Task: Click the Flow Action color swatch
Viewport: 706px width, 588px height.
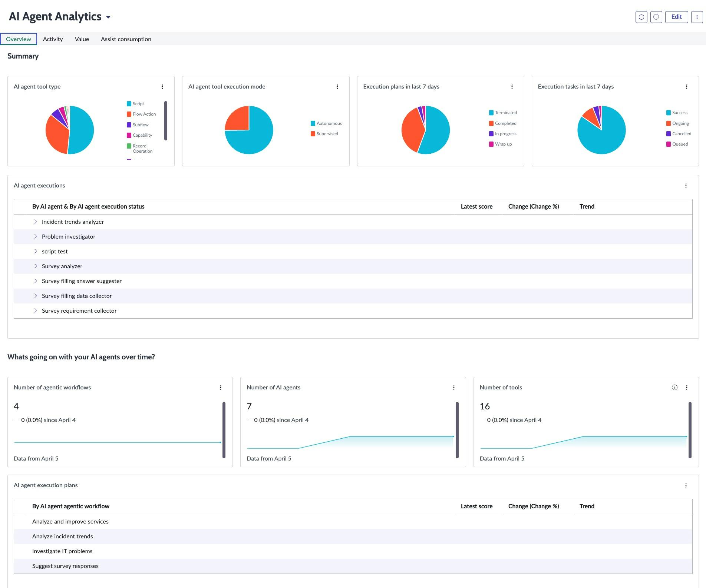Action: [x=129, y=114]
